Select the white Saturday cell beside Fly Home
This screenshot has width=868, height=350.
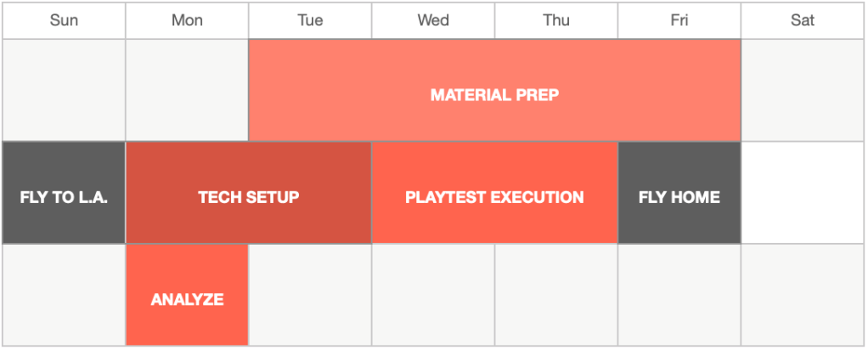point(803,193)
